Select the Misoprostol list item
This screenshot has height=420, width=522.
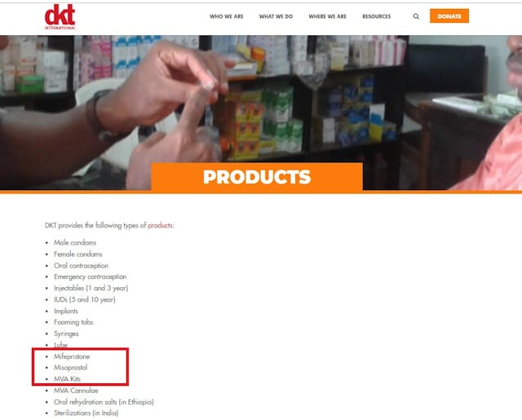pos(71,368)
